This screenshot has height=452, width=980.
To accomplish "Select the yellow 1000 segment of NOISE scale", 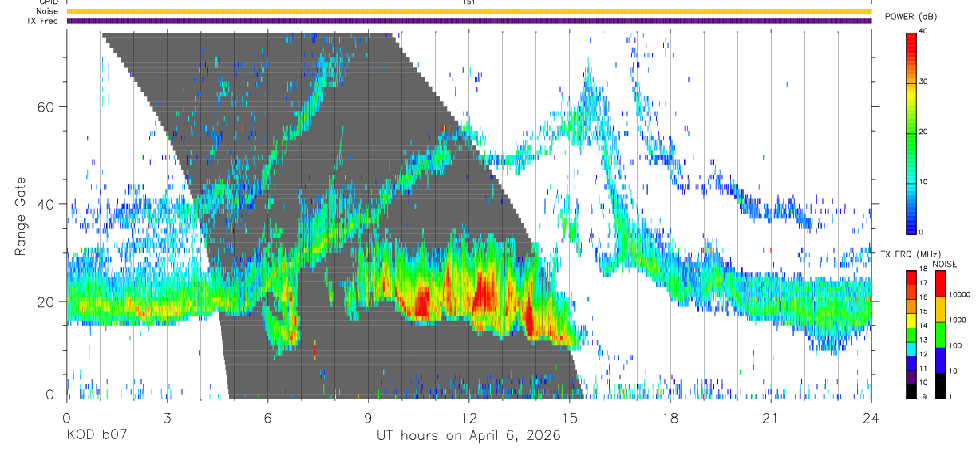I will pos(941,309).
